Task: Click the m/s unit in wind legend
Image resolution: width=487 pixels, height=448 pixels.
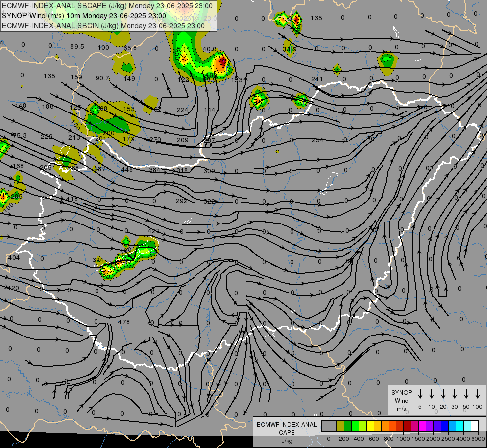Action: pos(401,409)
